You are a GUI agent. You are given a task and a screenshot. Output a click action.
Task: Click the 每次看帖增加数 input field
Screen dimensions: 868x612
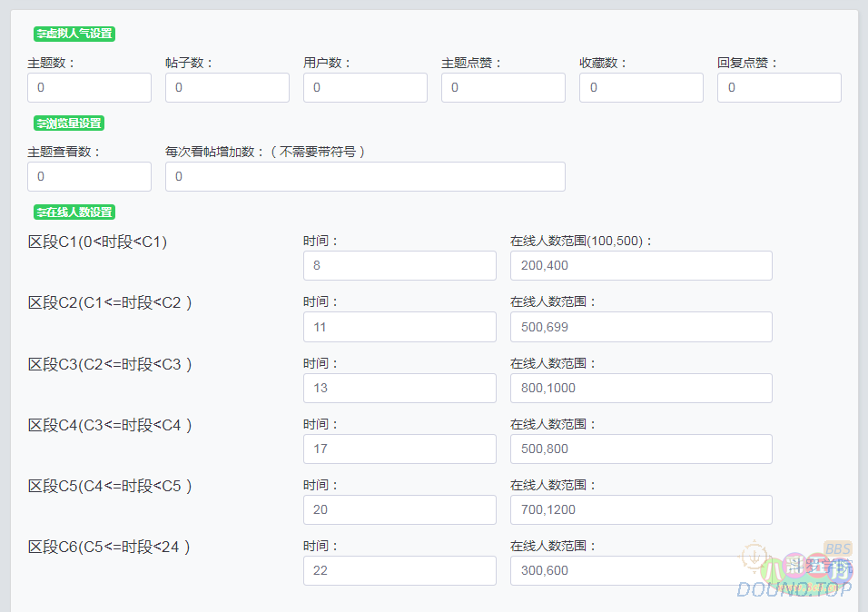point(365,177)
